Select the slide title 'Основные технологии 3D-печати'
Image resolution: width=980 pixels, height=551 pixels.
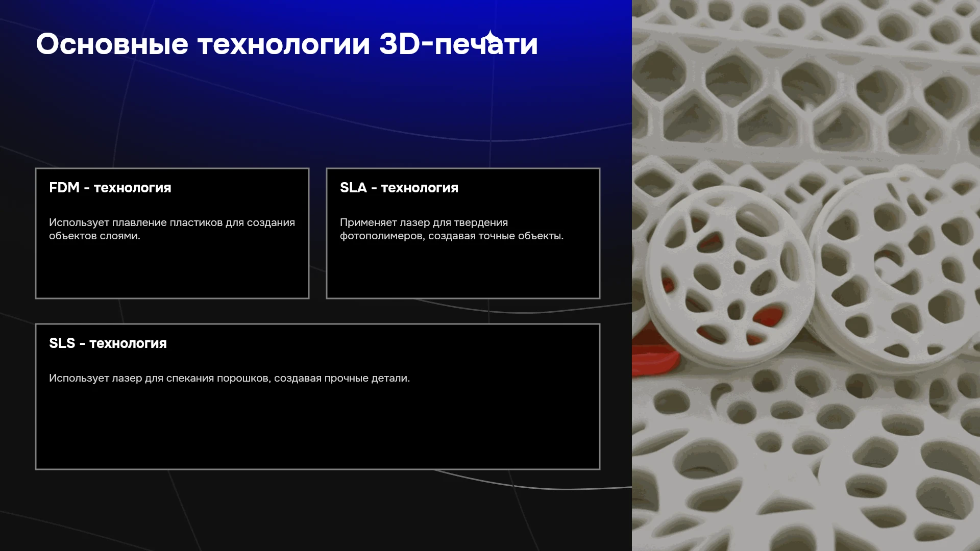[x=287, y=44]
